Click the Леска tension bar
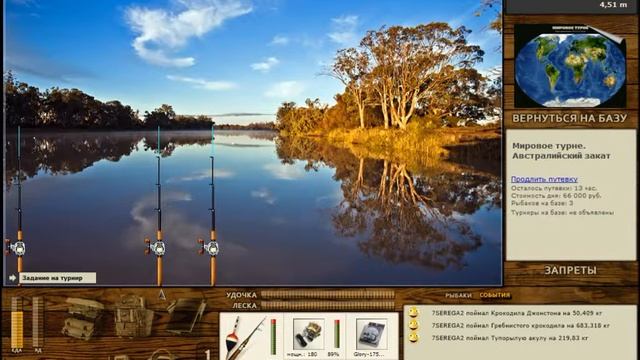 (328, 305)
